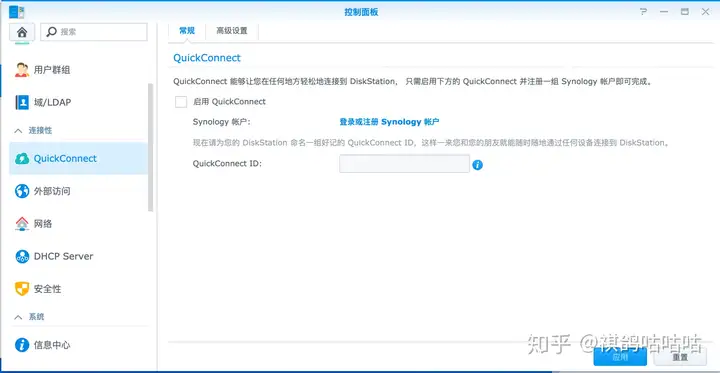Select DHCP Server in the sidebar
This screenshot has width=720, height=373.
click(x=79, y=256)
